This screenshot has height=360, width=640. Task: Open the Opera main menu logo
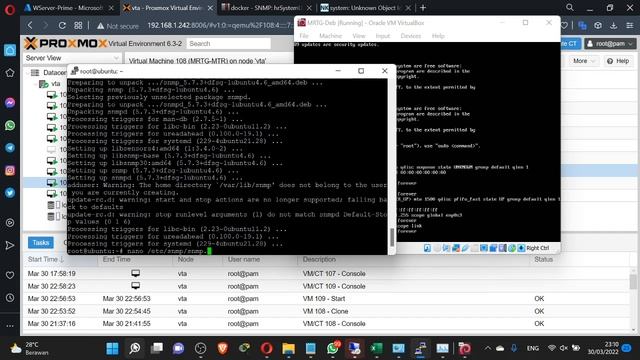click(x=9, y=9)
